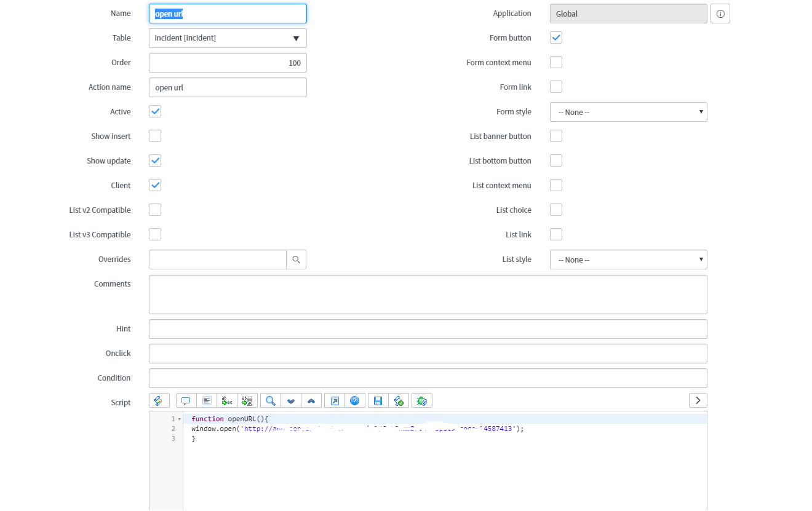Image resolution: width=812 pixels, height=511 pixels.
Task: Click script line 2 window.open statement
Action: click(x=357, y=429)
